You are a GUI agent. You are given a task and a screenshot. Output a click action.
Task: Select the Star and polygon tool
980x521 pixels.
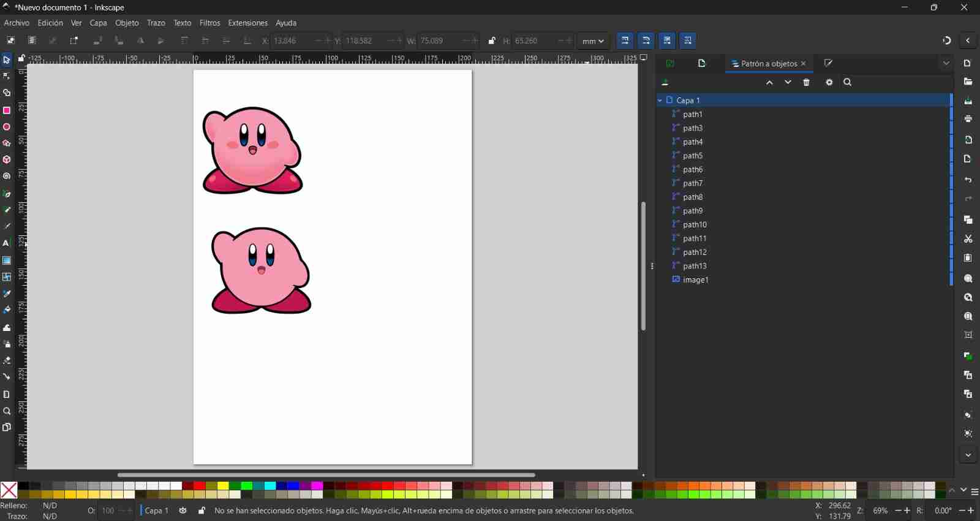point(7,143)
